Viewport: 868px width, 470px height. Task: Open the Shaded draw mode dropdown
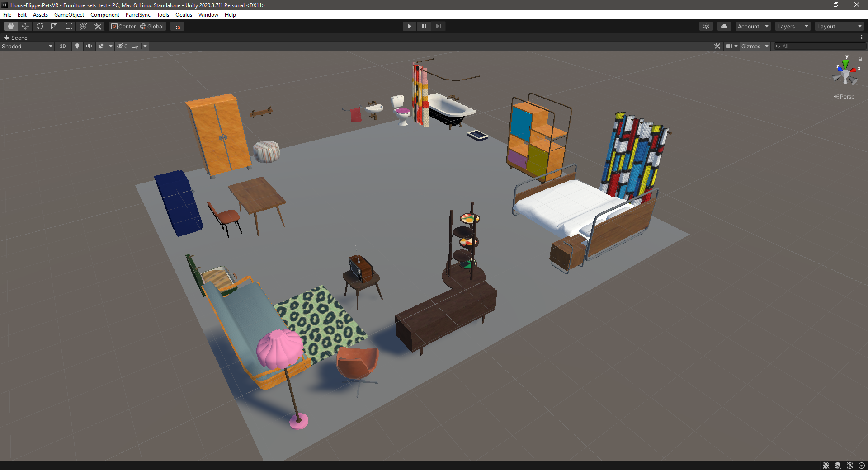pos(27,46)
